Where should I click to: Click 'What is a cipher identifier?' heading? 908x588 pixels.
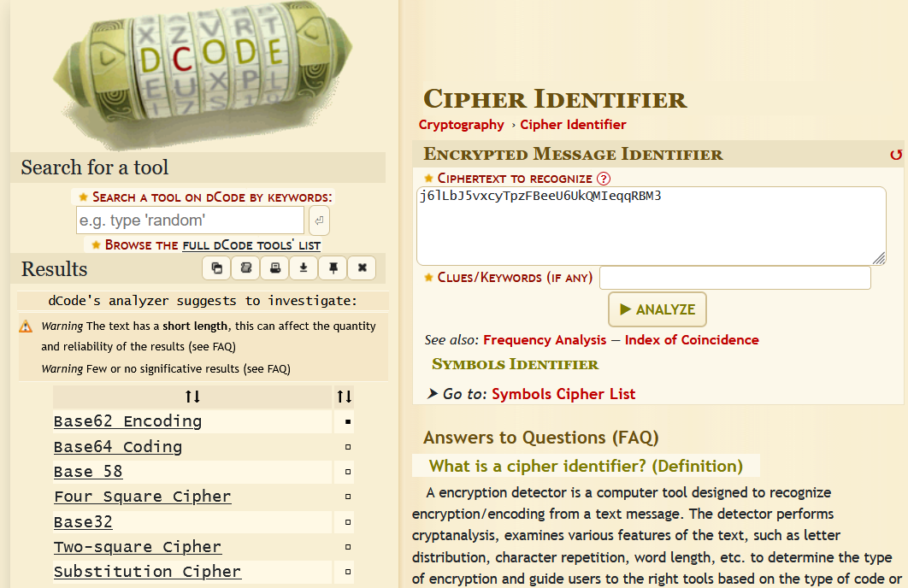586,466
